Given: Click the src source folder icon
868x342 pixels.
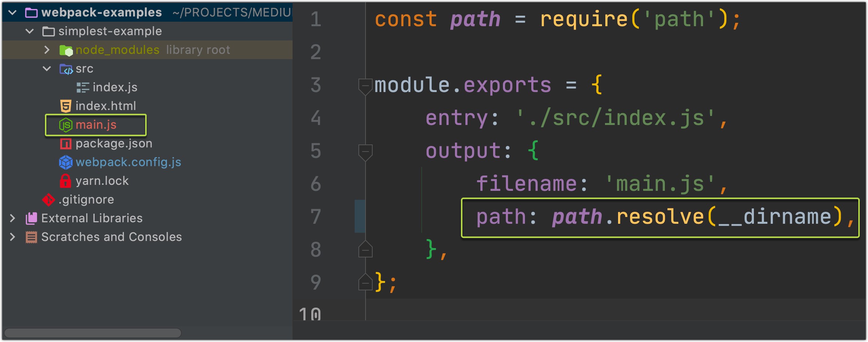Looking at the screenshot, I should [66, 69].
